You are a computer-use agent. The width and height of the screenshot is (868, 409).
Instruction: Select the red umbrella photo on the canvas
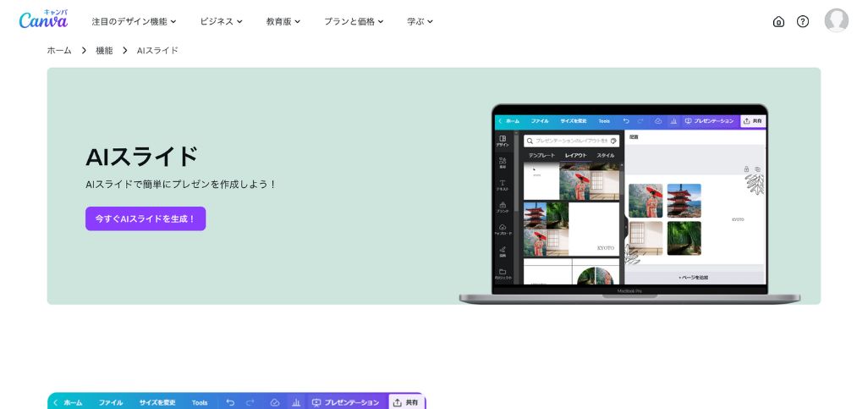point(646,201)
